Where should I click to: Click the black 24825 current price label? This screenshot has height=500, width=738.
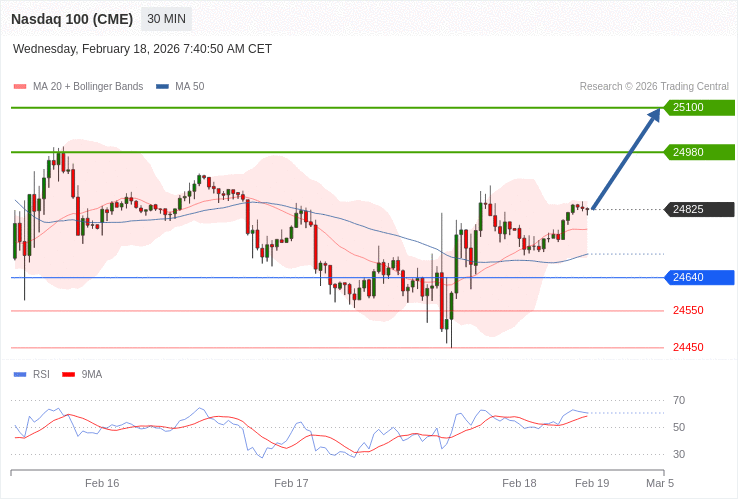[x=699, y=209]
